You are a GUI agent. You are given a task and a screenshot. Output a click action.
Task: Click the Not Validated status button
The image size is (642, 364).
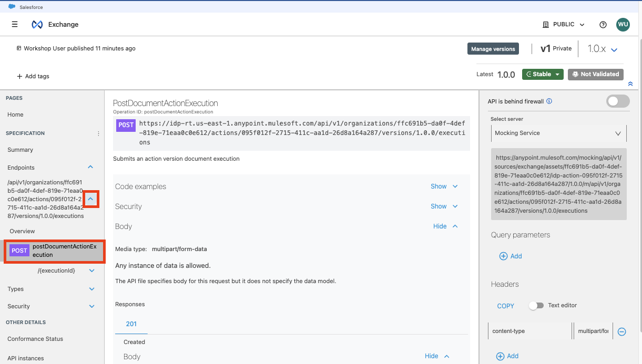(x=596, y=74)
